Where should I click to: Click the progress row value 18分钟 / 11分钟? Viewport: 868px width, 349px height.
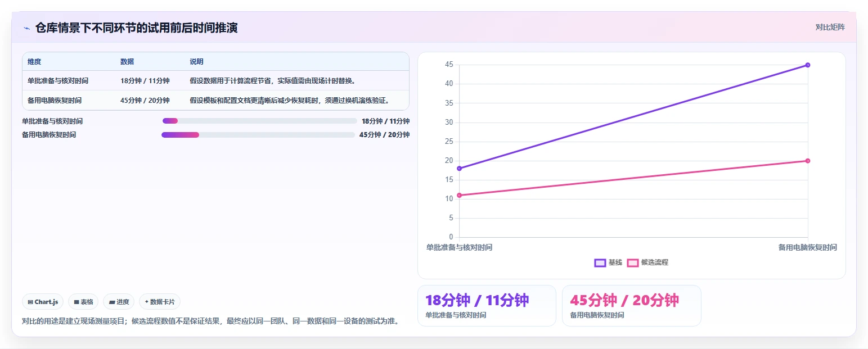pyautogui.click(x=385, y=121)
